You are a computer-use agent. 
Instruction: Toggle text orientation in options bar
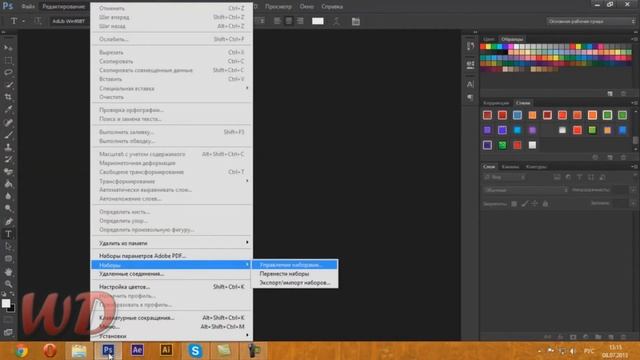point(38,21)
